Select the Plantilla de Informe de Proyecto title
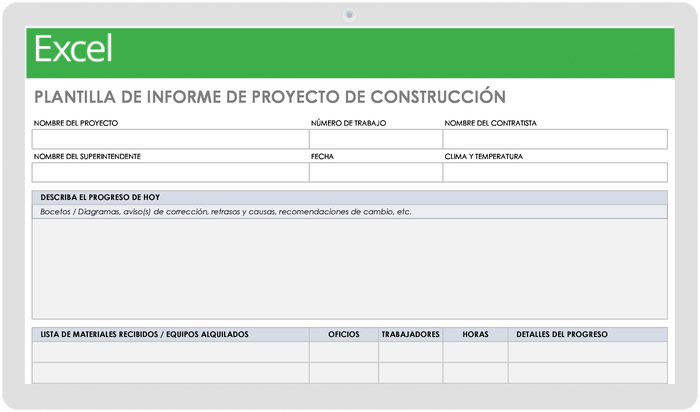 pyautogui.click(x=270, y=97)
